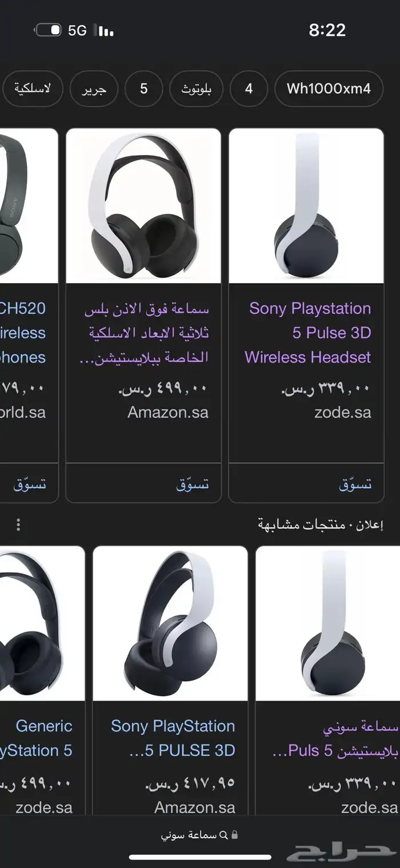This screenshot has width=400, height=868.
Task: Open the three-dot ad options menu
Action: (x=18, y=524)
